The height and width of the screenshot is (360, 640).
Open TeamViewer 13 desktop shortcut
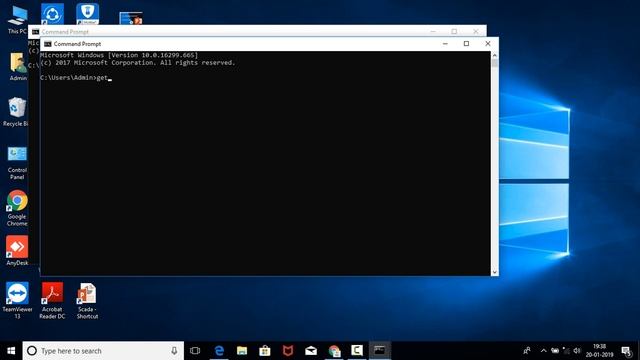coord(17,300)
